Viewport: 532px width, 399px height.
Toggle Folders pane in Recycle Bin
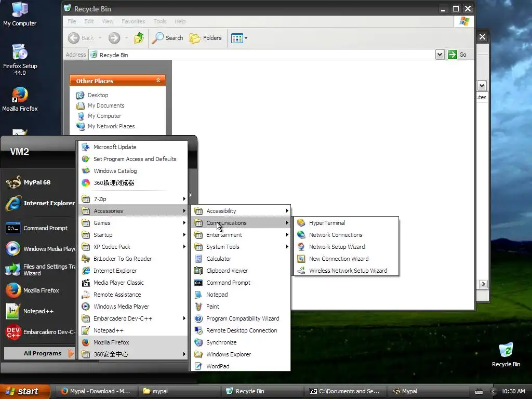point(206,38)
